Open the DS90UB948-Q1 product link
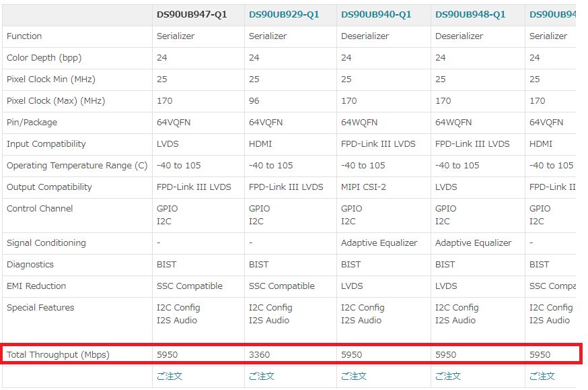The image size is (588, 390). point(470,15)
